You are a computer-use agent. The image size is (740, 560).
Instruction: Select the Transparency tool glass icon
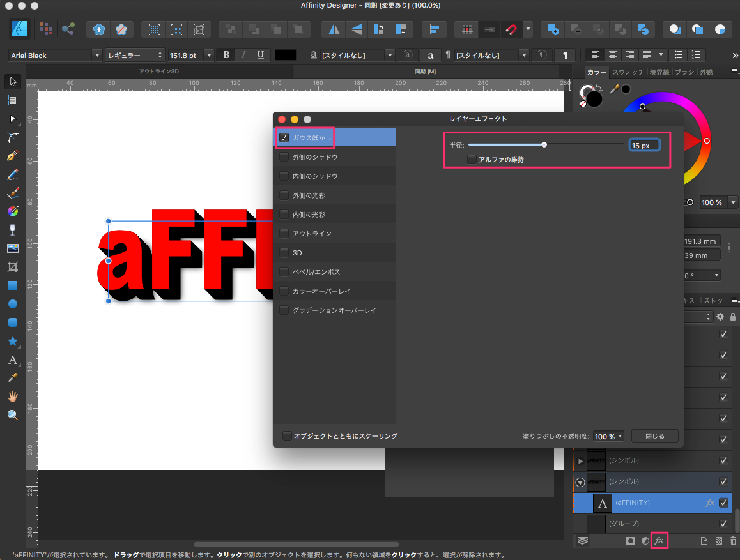[13, 230]
